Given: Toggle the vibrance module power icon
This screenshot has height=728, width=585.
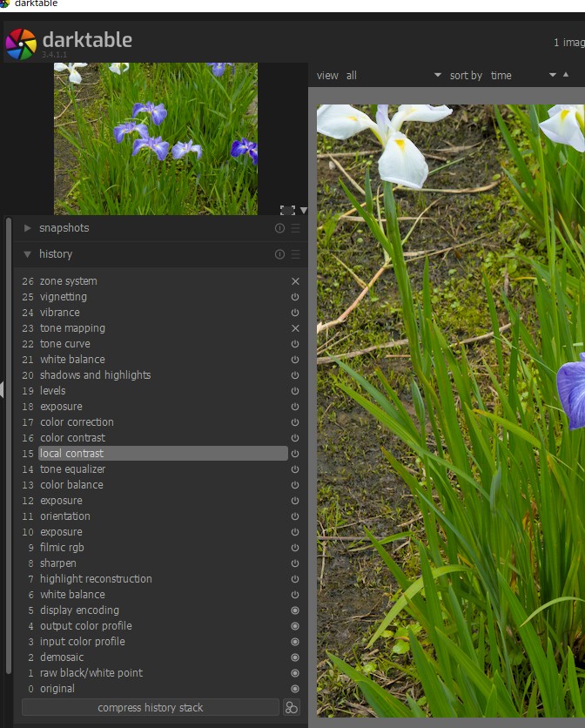Looking at the screenshot, I should [x=295, y=313].
